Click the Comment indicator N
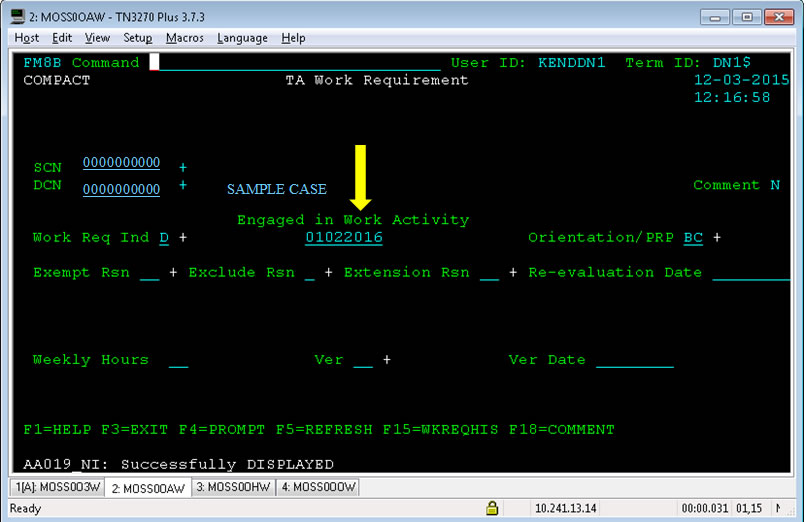Screen dimensions: 806x522 click(775, 185)
